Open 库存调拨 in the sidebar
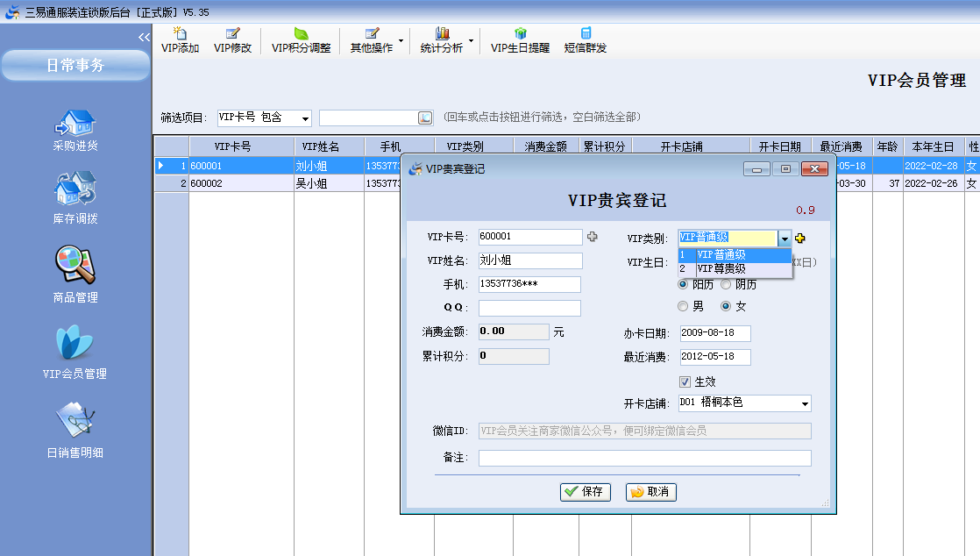 tap(75, 197)
